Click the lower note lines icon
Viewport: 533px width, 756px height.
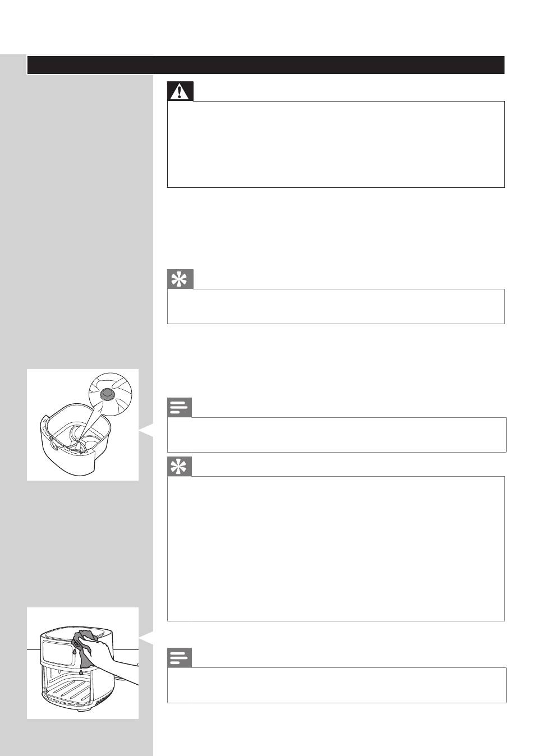tap(180, 658)
